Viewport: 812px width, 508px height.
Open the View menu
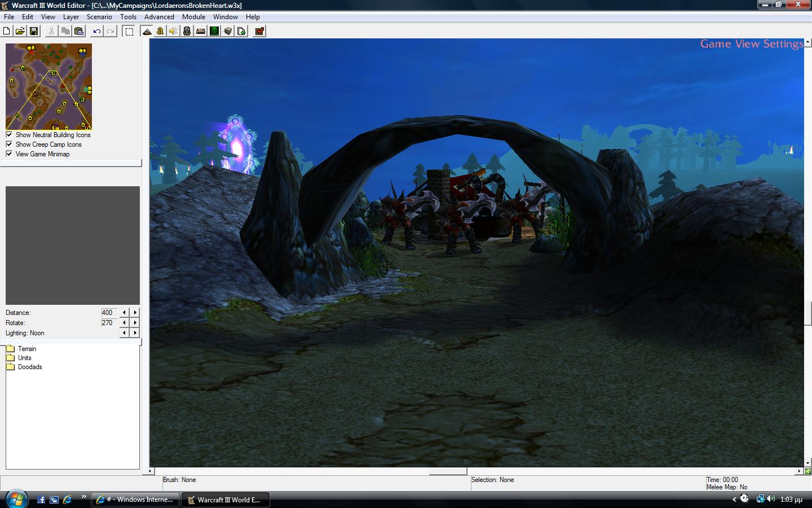coord(48,17)
